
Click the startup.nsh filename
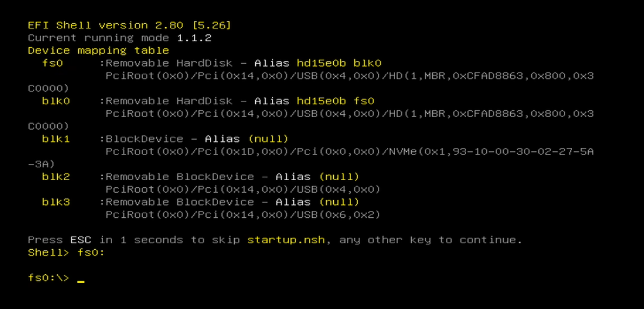coord(286,240)
